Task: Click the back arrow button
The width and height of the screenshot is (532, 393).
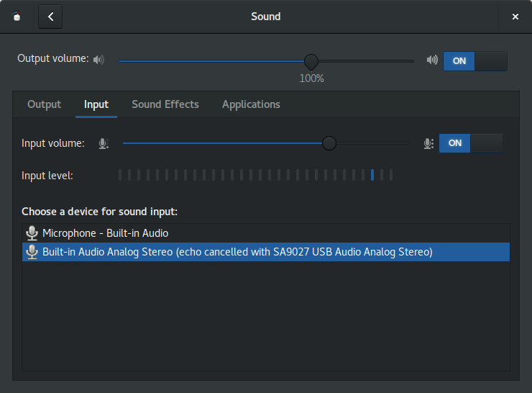Action: pyautogui.click(x=50, y=17)
